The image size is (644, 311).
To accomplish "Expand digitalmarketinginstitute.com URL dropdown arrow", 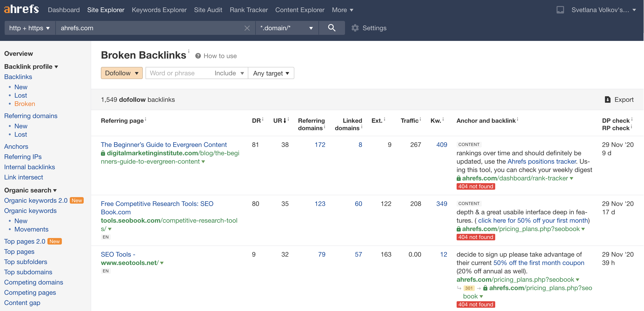I will 203,162.
